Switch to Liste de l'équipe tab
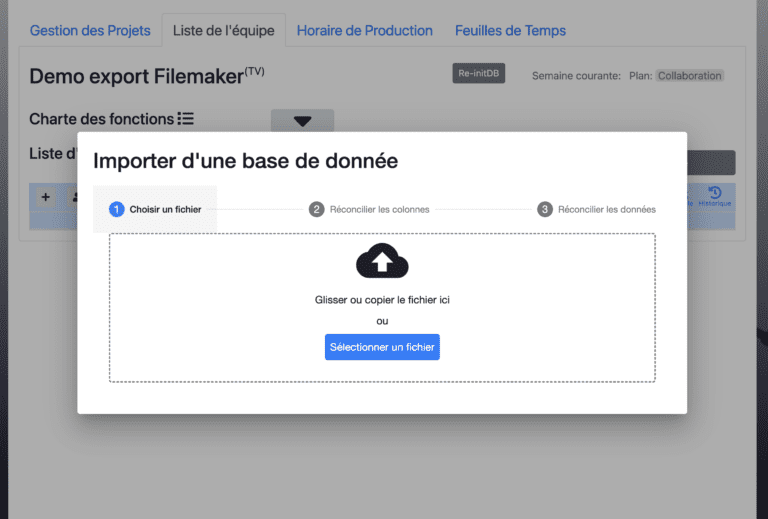768x519 pixels. 223,30
